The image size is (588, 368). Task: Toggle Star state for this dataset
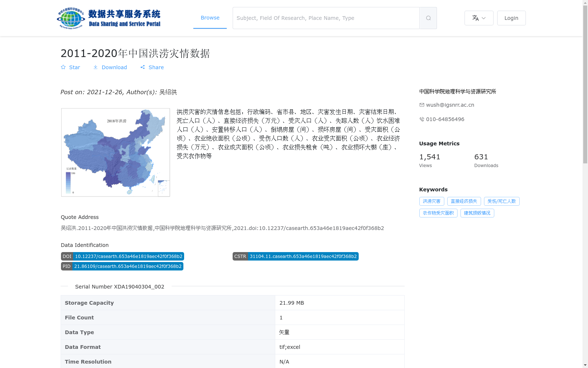[70, 67]
